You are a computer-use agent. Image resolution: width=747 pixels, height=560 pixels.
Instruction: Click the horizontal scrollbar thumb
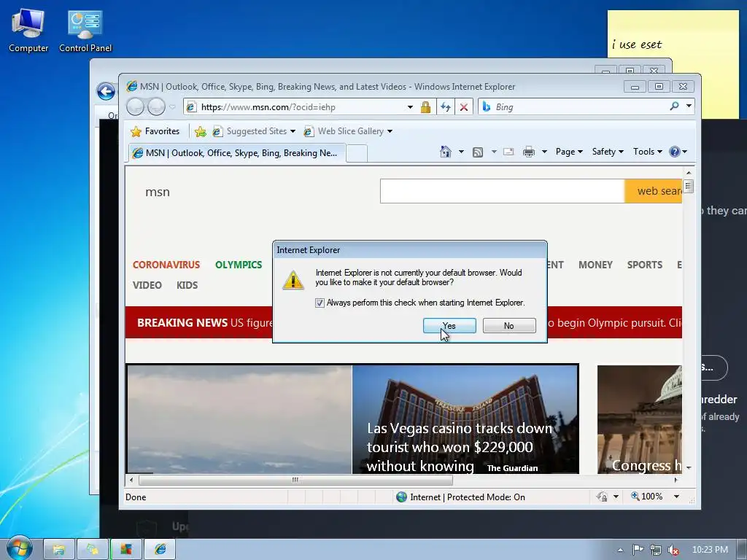(x=295, y=480)
